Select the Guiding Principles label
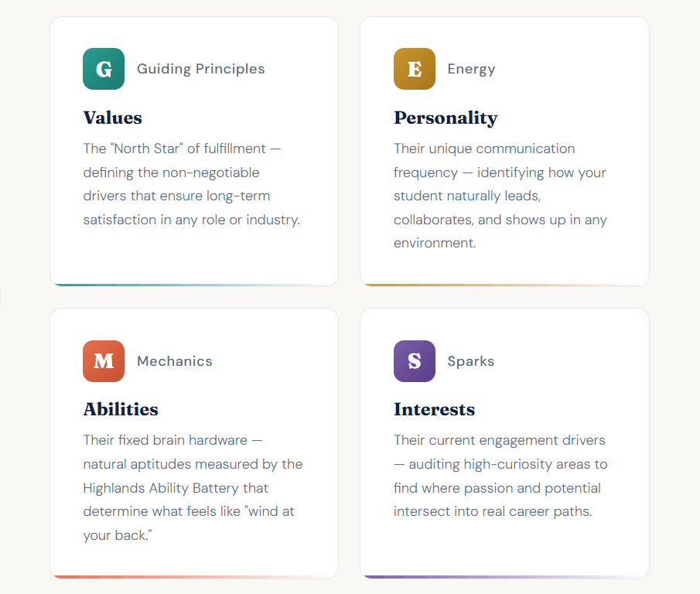The width and height of the screenshot is (700, 594). click(200, 69)
